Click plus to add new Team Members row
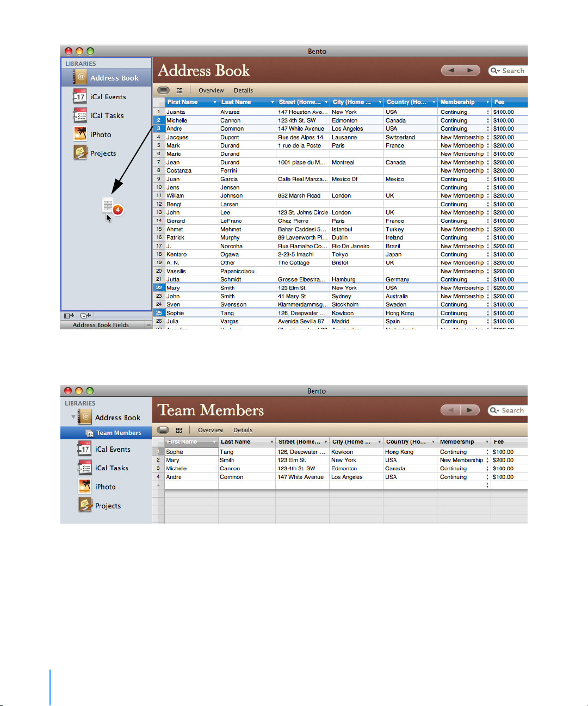This screenshot has width=588, height=706. 158,485
